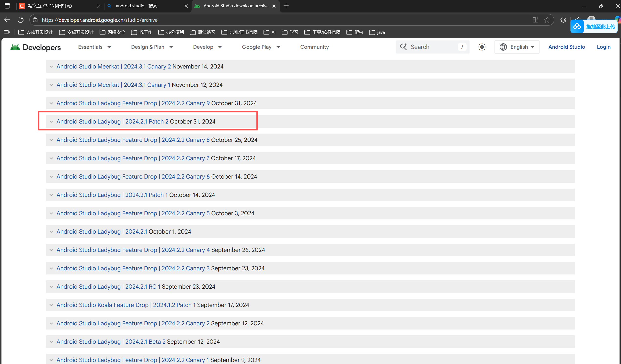Screen dimensions: 621x364
Task: Click the search magnifier icon
Action: (x=403, y=47)
